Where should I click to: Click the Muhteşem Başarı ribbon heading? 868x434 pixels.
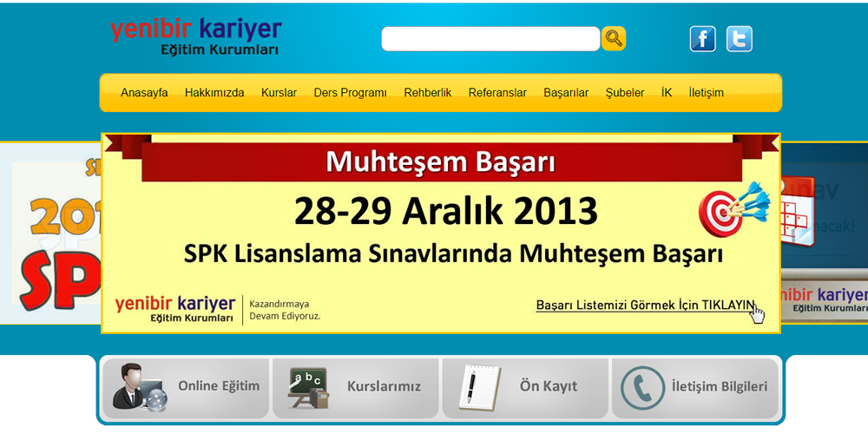(x=441, y=161)
